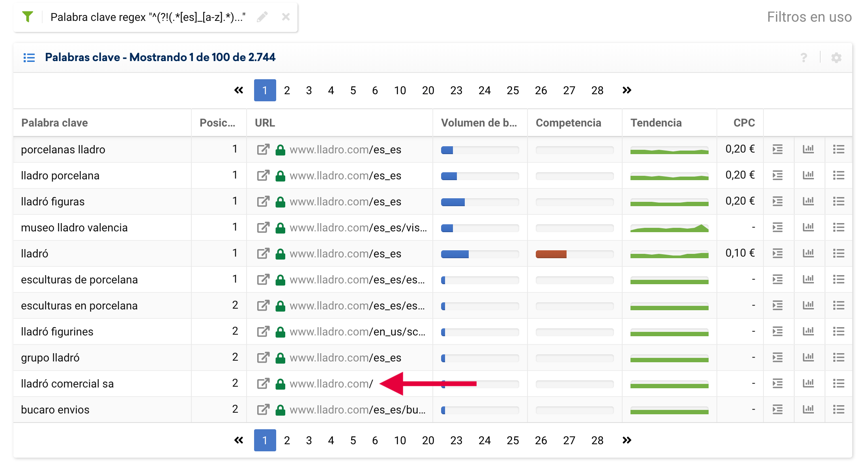Go to page 20 in bottom pagination

coord(428,440)
